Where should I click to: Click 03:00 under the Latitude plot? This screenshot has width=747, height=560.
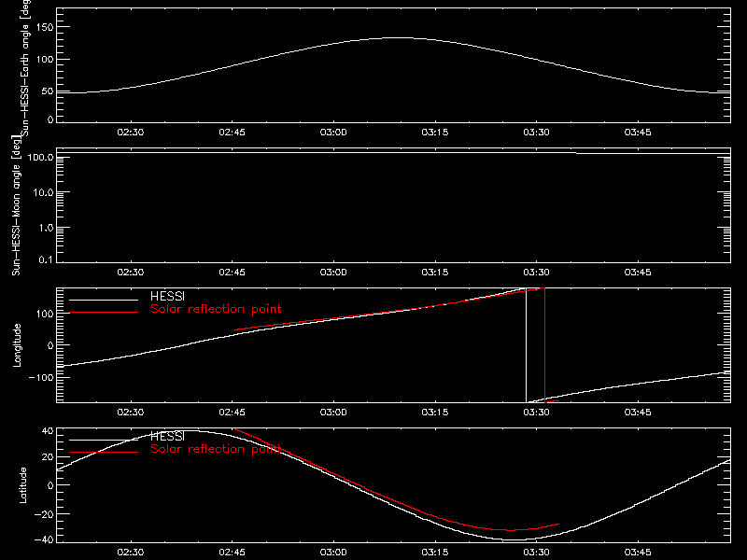point(333,552)
